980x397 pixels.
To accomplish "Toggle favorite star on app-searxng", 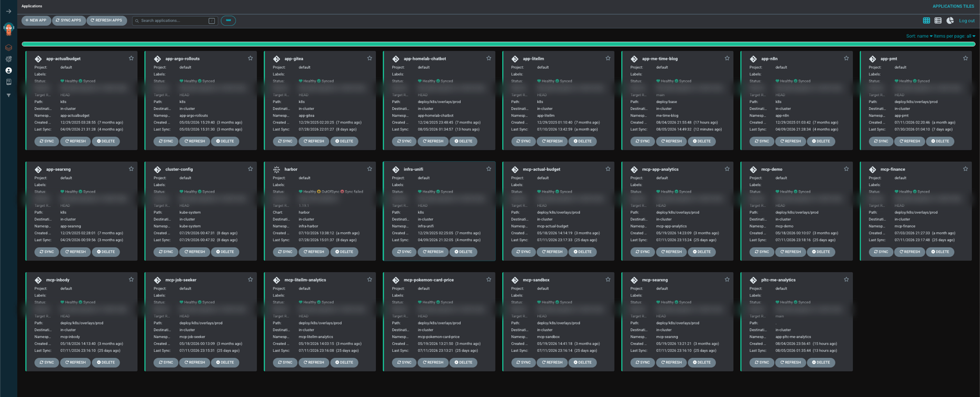I will click(x=131, y=169).
